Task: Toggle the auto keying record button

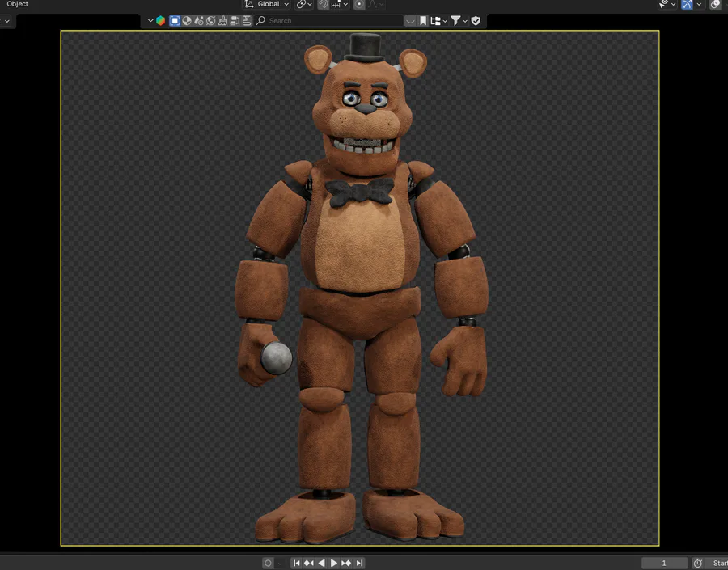Action: pyautogui.click(x=268, y=563)
